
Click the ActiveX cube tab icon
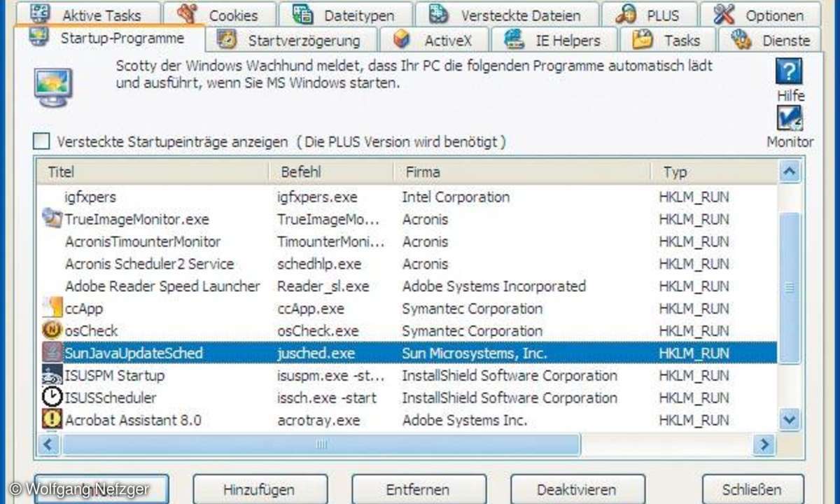pos(402,40)
